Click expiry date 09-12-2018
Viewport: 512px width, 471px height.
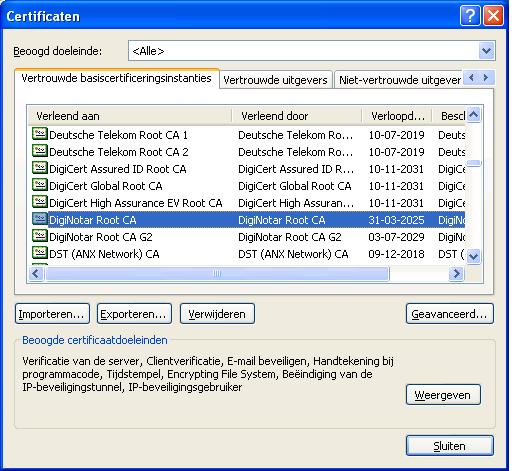[396, 254]
